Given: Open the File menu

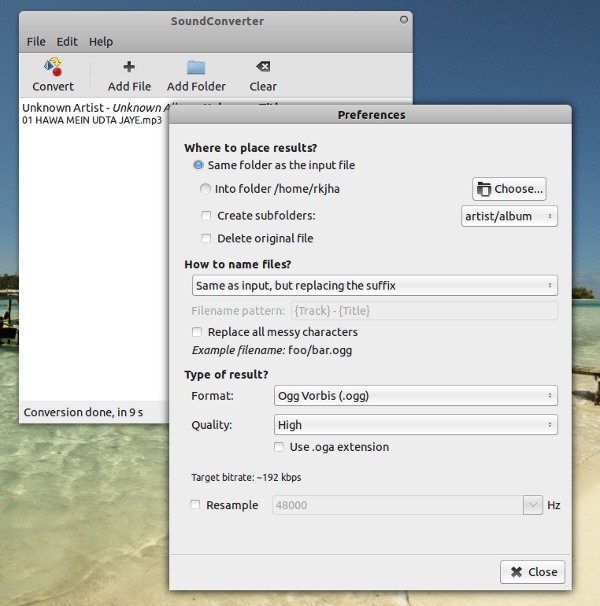Looking at the screenshot, I should (x=36, y=42).
